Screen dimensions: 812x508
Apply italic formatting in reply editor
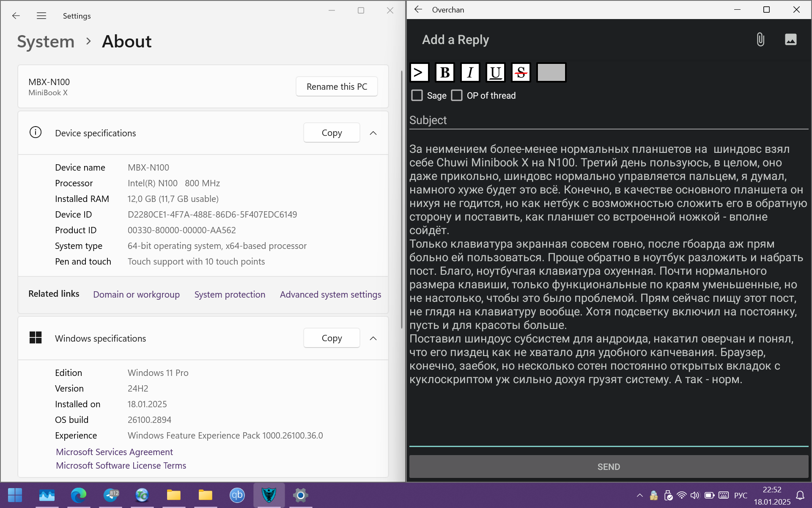coord(470,72)
